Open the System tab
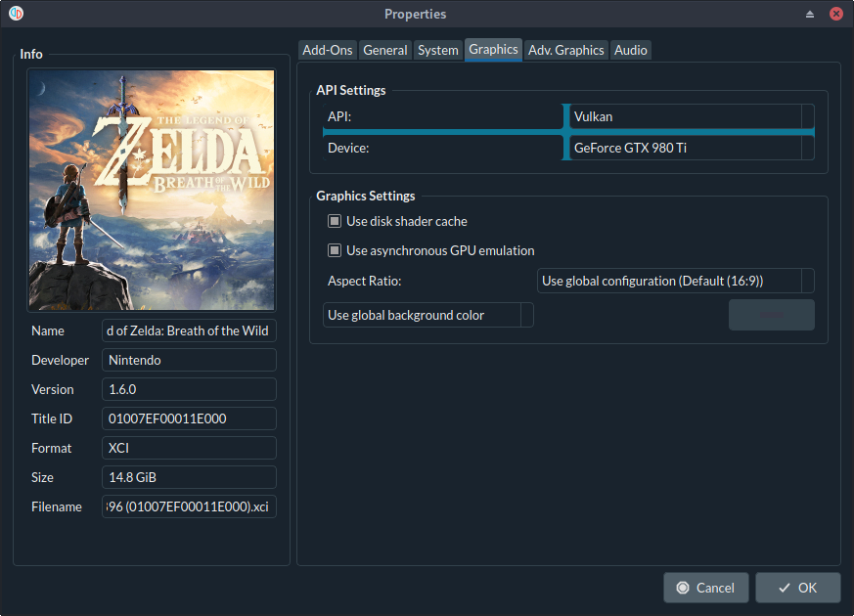Image resolution: width=854 pixels, height=616 pixels. pos(437,50)
